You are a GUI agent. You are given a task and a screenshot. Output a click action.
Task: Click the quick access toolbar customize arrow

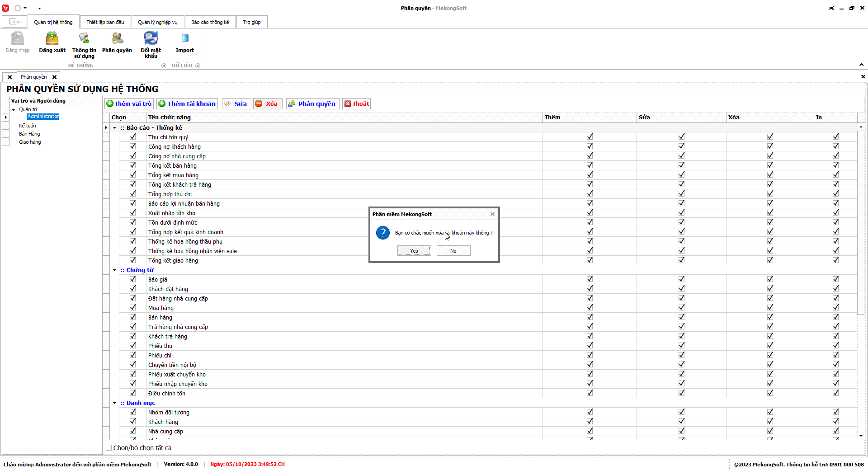pos(39,8)
